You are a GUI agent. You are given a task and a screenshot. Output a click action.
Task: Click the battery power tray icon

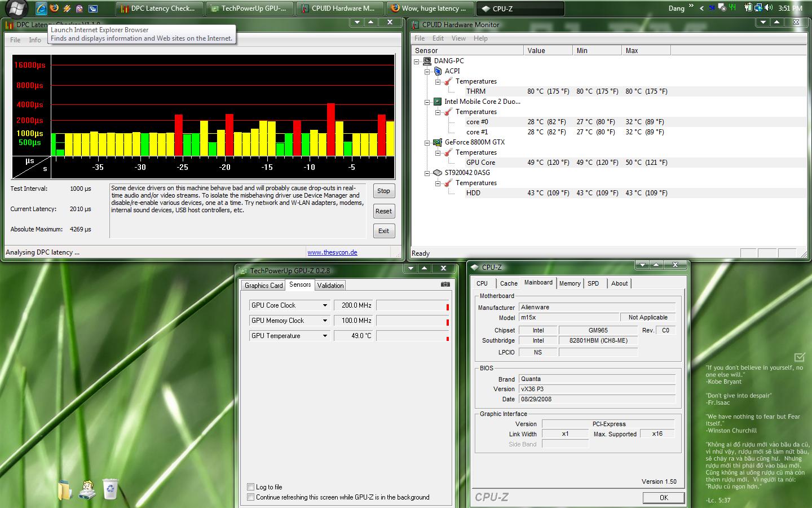click(x=748, y=8)
